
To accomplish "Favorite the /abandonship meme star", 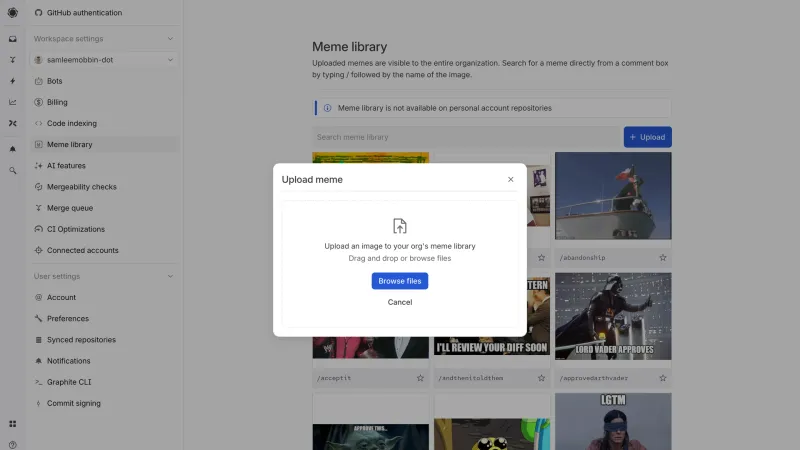I will 663,258.
